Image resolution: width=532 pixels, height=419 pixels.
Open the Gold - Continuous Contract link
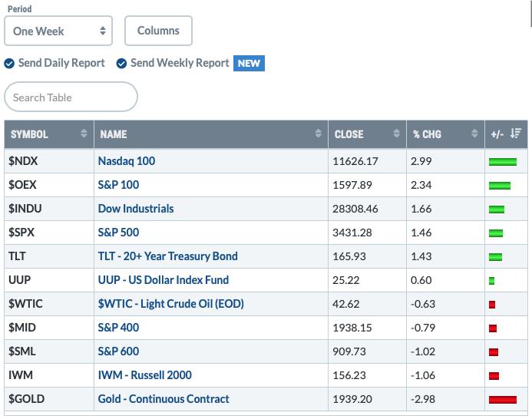164,399
